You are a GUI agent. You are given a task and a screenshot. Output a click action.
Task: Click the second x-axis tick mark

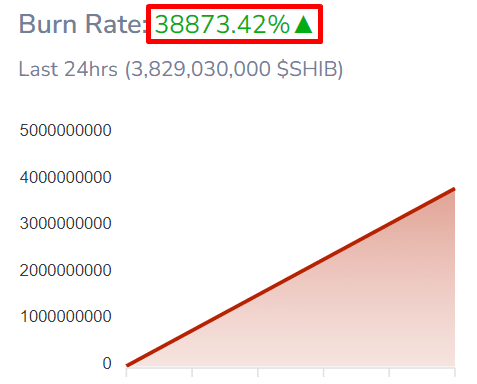192,372
